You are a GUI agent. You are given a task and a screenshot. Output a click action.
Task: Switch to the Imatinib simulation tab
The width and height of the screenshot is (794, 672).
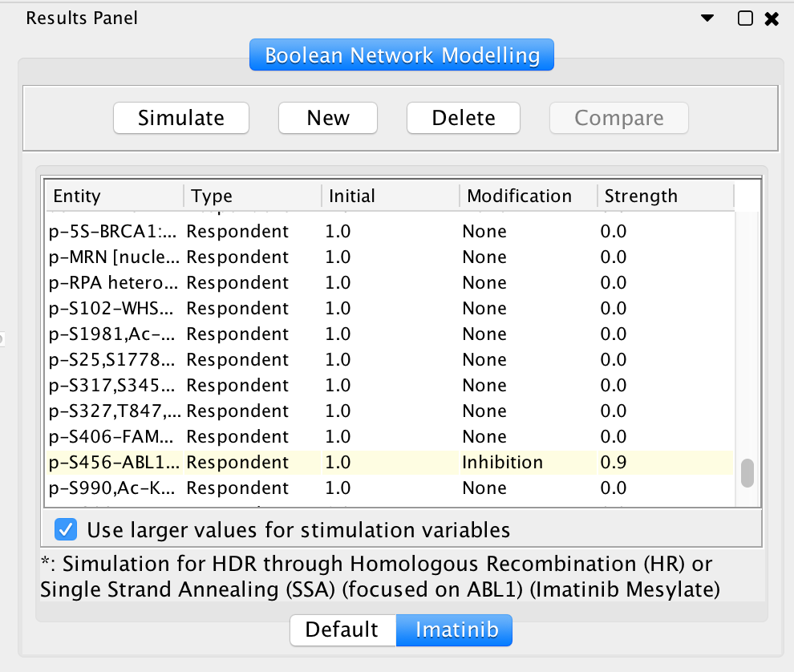[x=454, y=630]
